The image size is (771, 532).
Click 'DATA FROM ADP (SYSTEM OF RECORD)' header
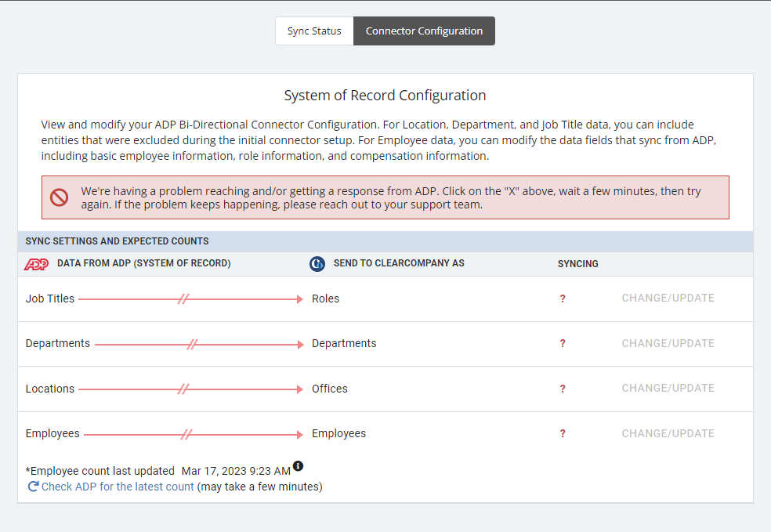(143, 263)
